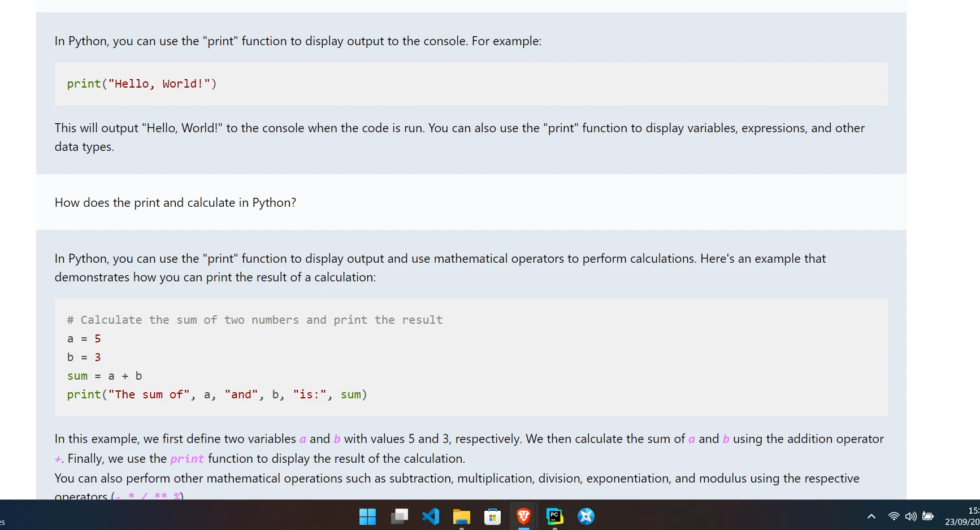Open the Windows Start menu
The height and width of the screenshot is (530, 980).
(x=367, y=516)
